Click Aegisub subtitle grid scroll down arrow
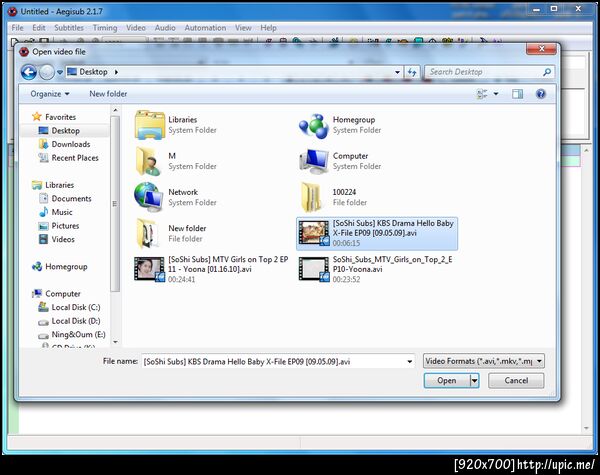The width and height of the screenshot is (600, 475). 586,428
